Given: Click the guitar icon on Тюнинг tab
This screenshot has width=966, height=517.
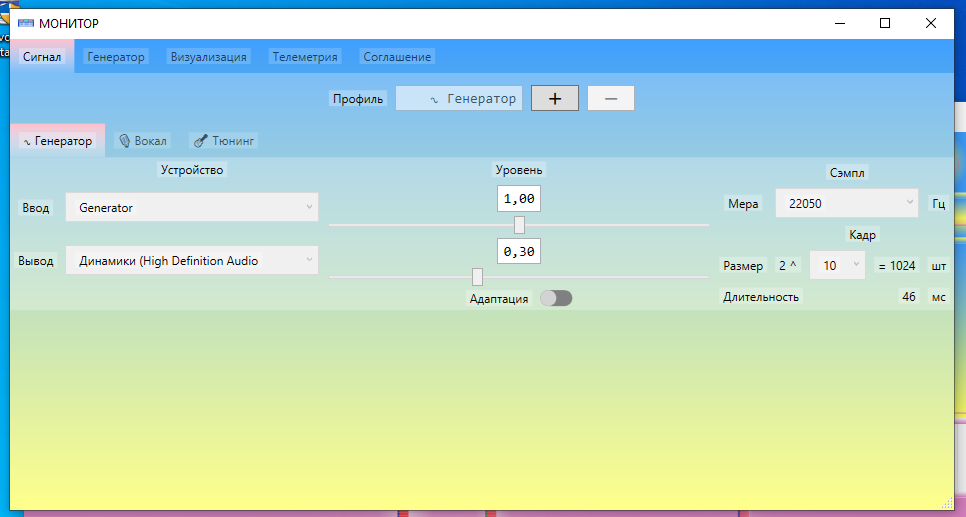Looking at the screenshot, I should tap(200, 141).
